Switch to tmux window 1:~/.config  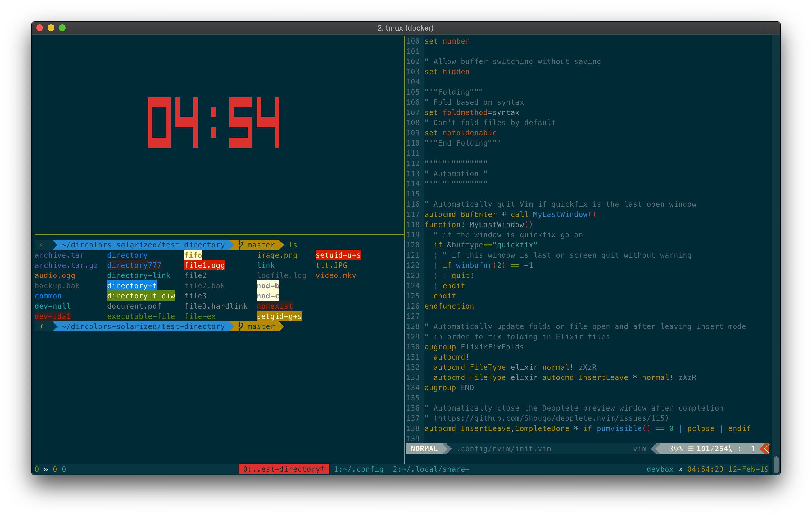tap(358, 469)
